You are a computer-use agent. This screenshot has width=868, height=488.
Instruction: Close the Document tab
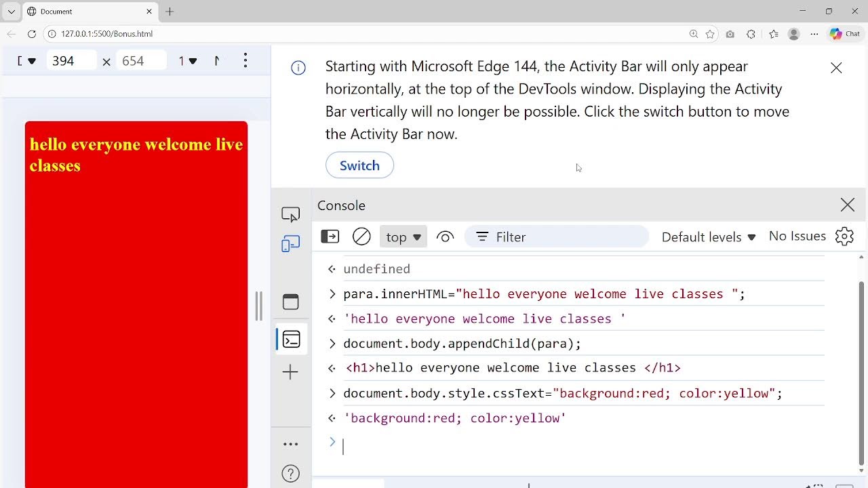pos(150,12)
